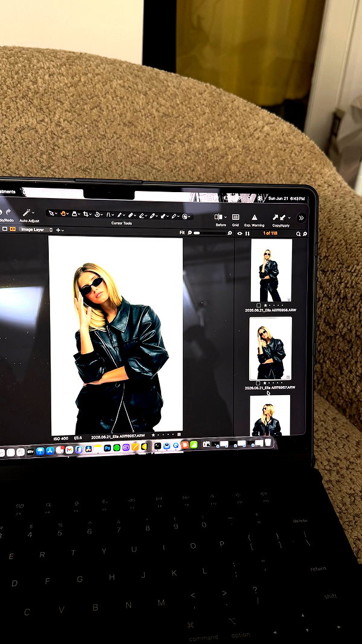The width and height of the screenshot is (362, 644).
Task: Click the browser thumbnail zoom icon
Action: coord(305,234)
